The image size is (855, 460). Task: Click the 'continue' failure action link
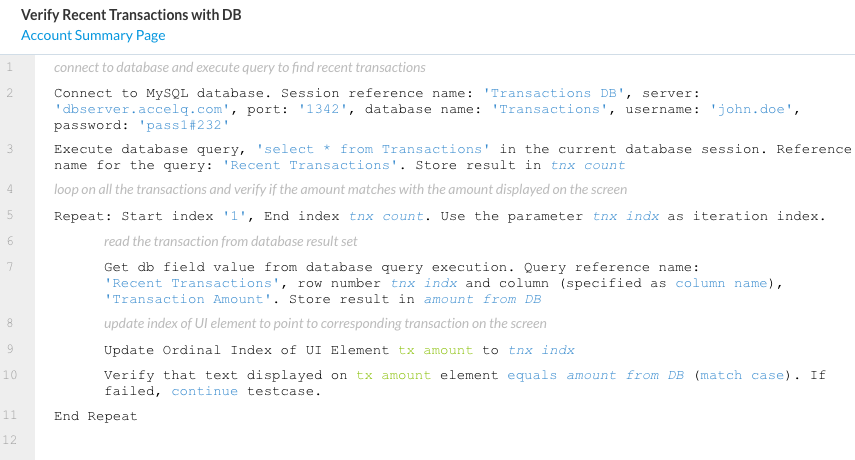coord(204,391)
